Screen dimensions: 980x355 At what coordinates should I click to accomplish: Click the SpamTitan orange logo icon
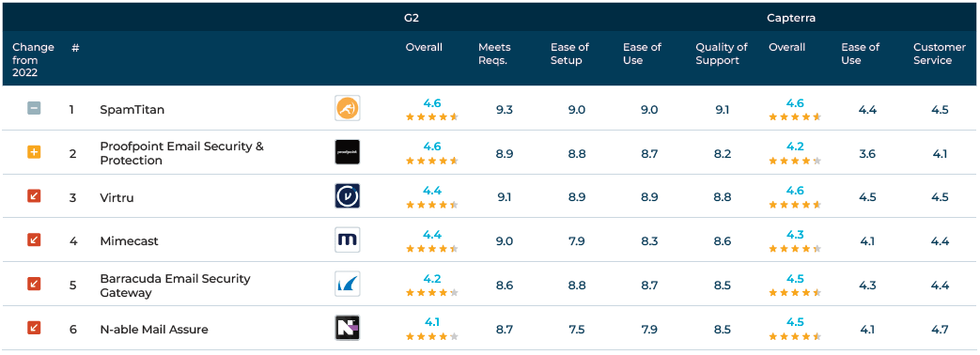[347, 109]
